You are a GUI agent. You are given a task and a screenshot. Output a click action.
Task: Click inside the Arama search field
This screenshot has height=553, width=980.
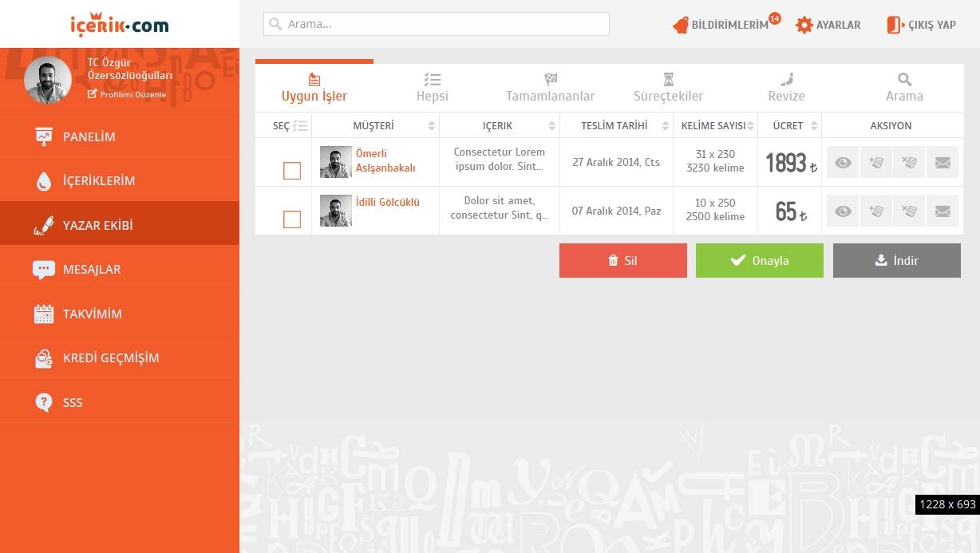pyautogui.click(x=436, y=24)
